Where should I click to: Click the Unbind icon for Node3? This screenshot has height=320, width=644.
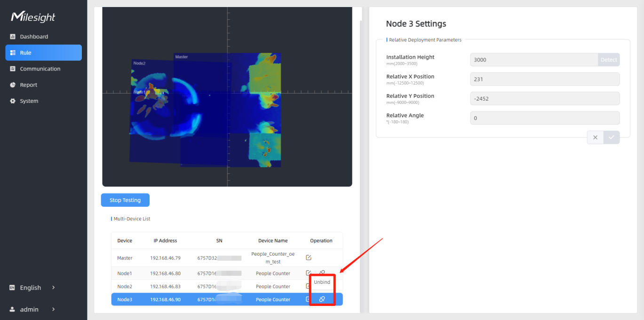coord(322,299)
